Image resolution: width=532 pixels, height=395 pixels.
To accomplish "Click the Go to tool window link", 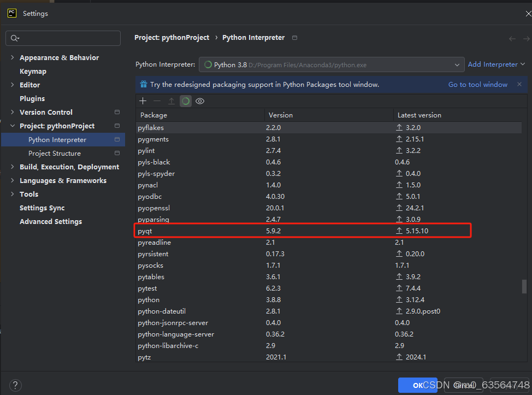I will click(477, 84).
